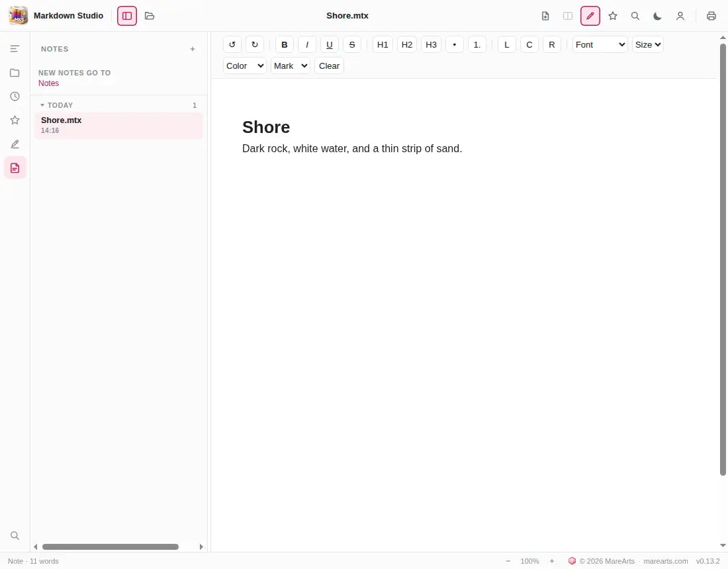Toggle the pencil edit mode button
Screen dimensions: 728x569
pyautogui.click(x=590, y=16)
